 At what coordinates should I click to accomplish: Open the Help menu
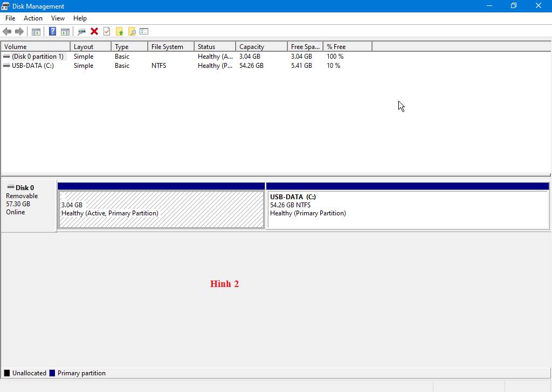[80, 18]
